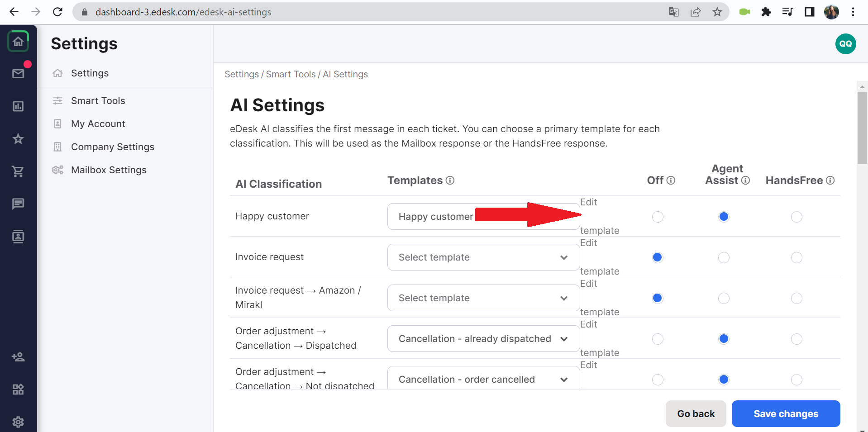Click Edit template for Invoice request
This screenshot has width=868, height=432.
[x=599, y=257]
